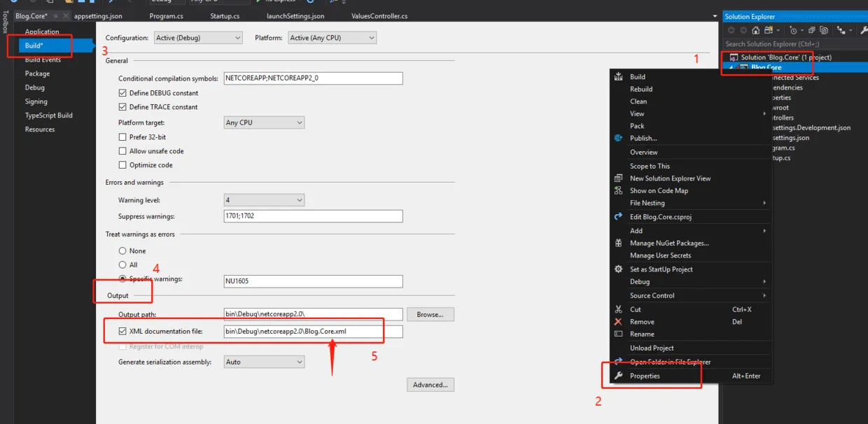
Task: Click the Properties wrench icon in context menu
Action: click(618, 376)
